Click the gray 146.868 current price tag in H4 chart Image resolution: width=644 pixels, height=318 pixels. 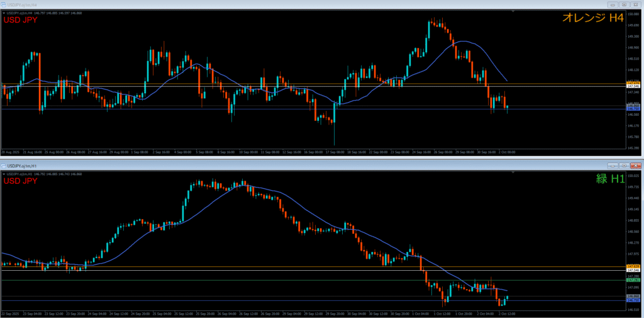point(632,106)
